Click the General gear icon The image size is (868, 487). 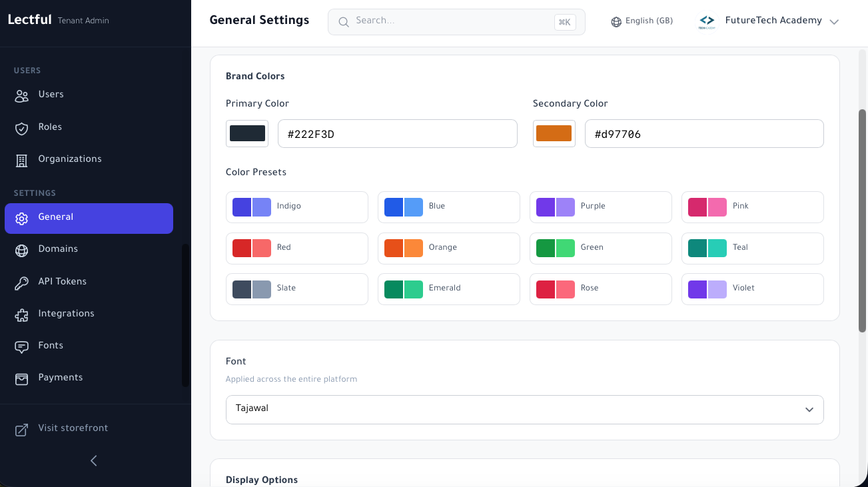pos(22,219)
